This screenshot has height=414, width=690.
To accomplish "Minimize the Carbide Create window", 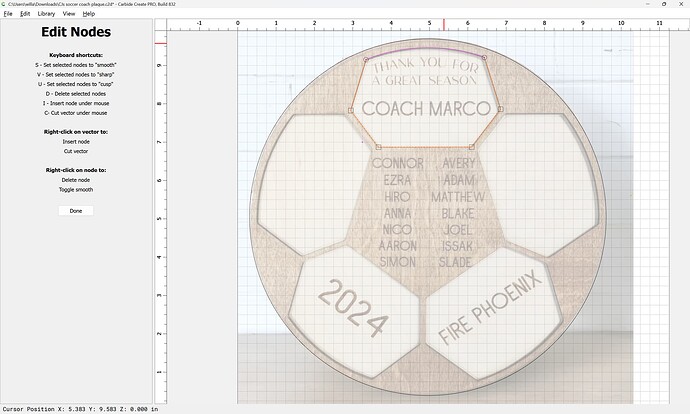I will click(648, 4).
